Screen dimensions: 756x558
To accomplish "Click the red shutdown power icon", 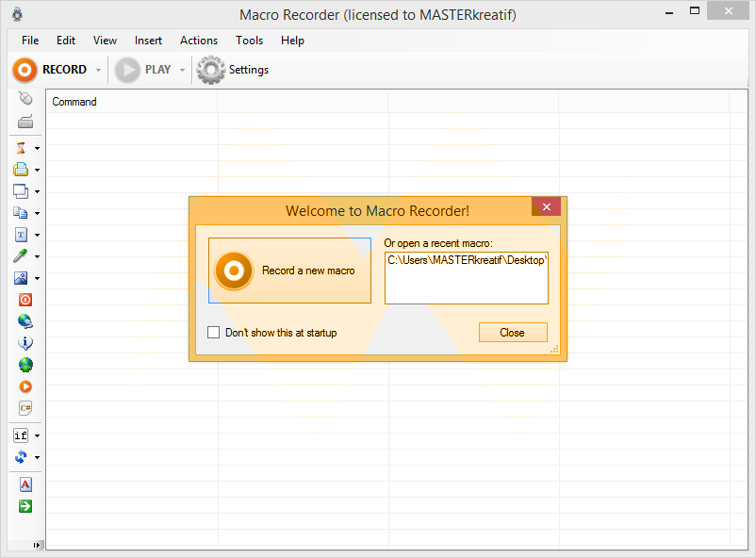I will coord(25,300).
